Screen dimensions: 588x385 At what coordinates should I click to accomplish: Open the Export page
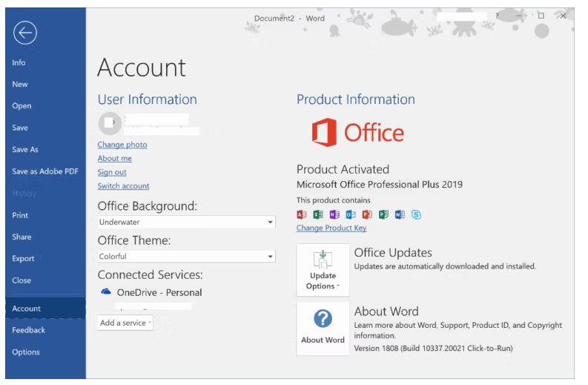click(x=23, y=259)
